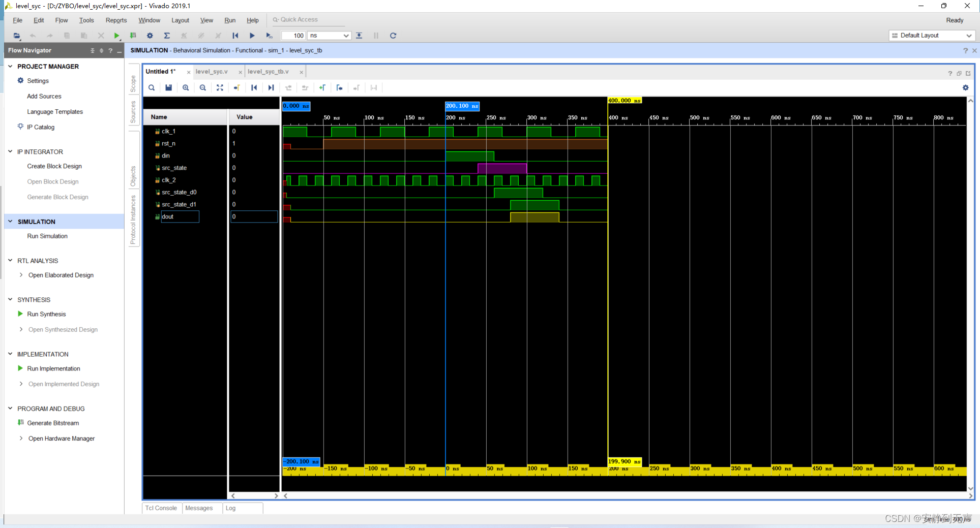
Task: Click the Sigma reports icon
Action: [x=167, y=36]
